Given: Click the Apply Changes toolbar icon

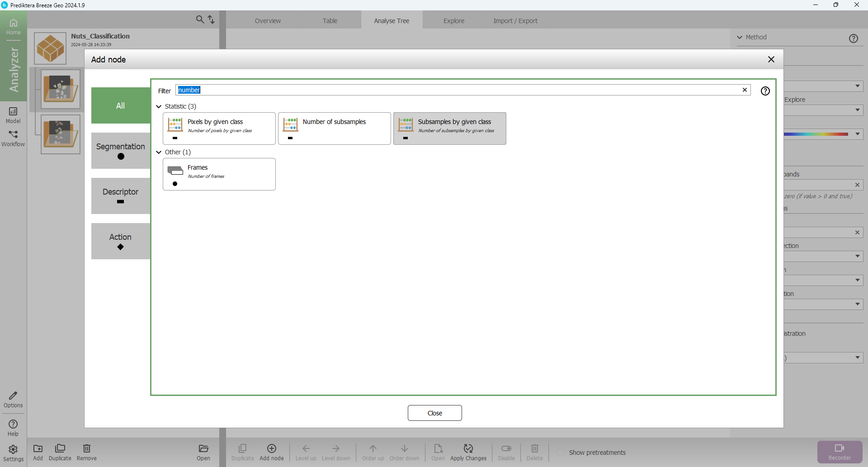Looking at the screenshot, I should click(468, 448).
